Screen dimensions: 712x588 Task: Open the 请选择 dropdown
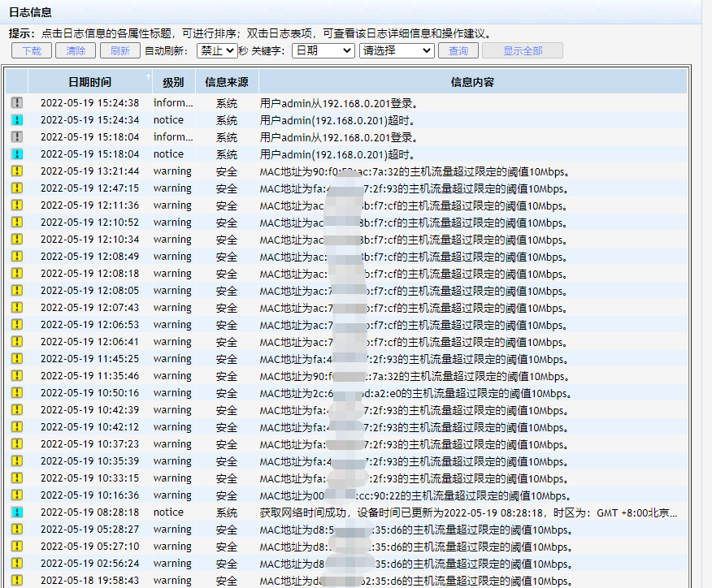click(397, 51)
